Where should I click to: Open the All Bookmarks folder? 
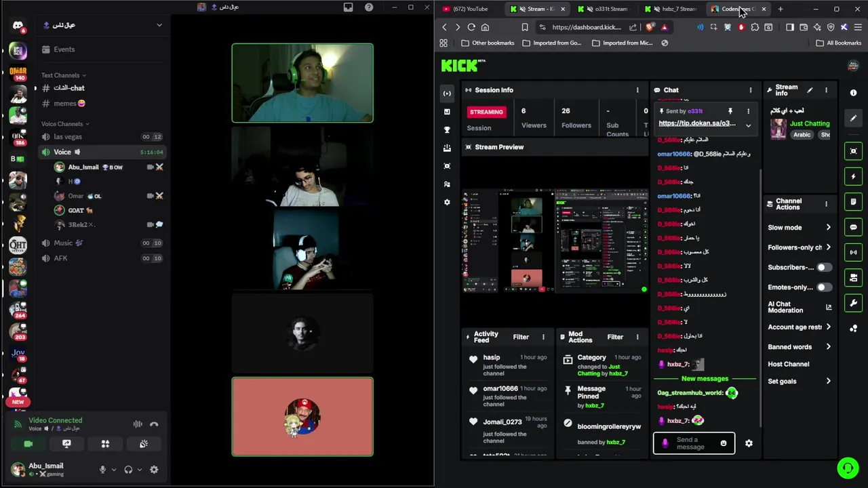838,43
